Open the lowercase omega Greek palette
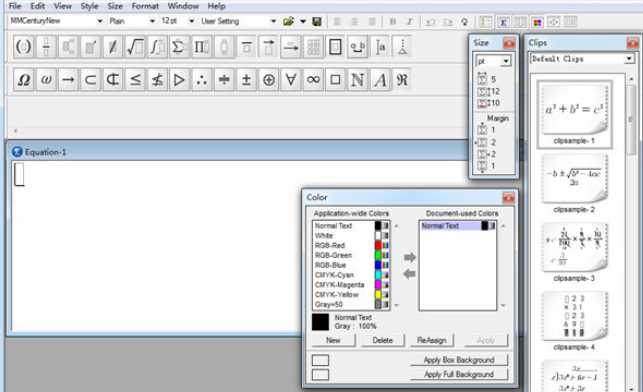This screenshot has width=643, height=392. click(x=46, y=80)
